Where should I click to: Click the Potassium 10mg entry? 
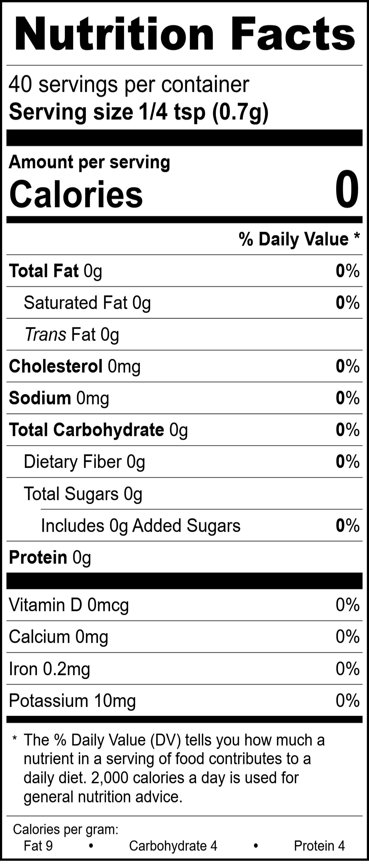pyautogui.click(x=72, y=701)
